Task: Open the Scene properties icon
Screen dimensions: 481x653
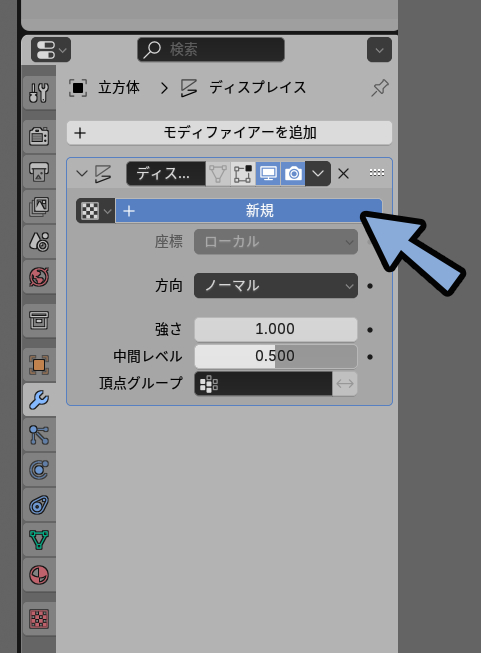Action: (x=39, y=241)
